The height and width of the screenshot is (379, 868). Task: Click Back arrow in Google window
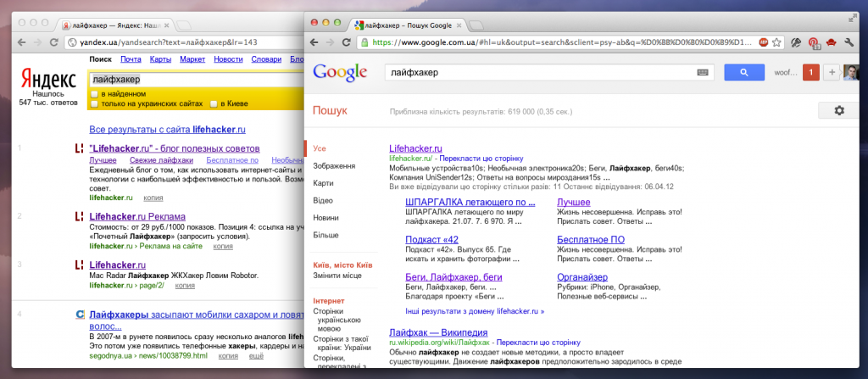pyautogui.click(x=314, y=42)
